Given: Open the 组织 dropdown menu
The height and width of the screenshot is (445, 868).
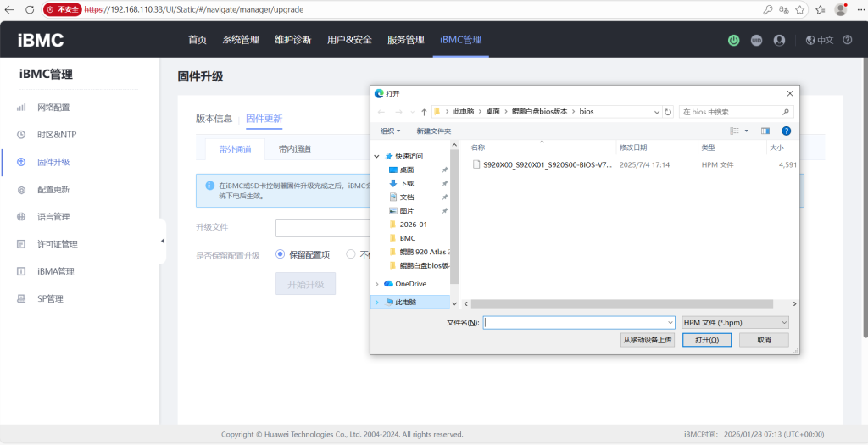Looking at the screenshot, I should (390, 131).
